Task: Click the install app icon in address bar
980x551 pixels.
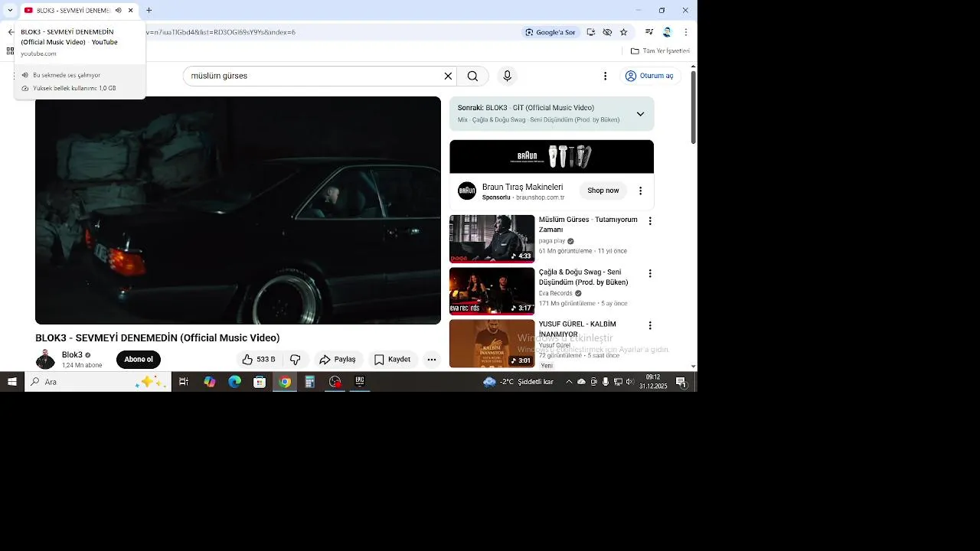Action: [x=590, y=32]
